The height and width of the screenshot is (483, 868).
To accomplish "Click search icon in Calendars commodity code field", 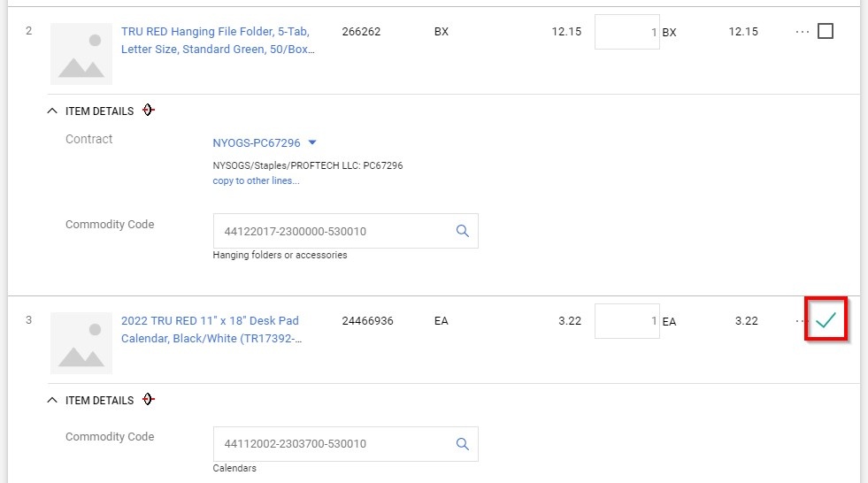I will click(x=462, y=444).
